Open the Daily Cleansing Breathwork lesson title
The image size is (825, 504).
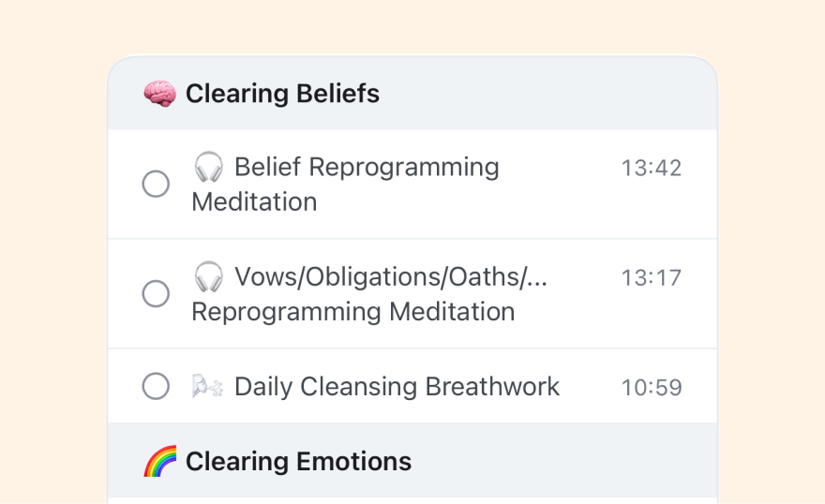pyautogui.click(x=397, y=387)
